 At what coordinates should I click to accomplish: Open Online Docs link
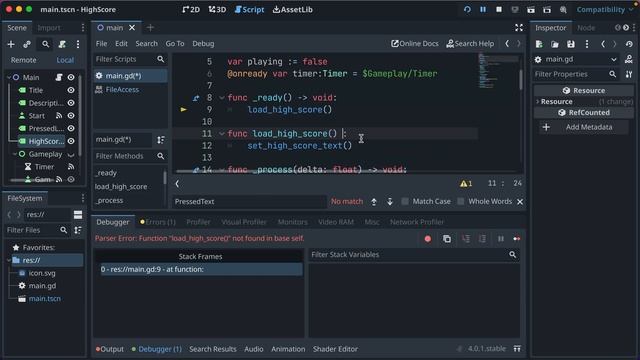[415, 44]
